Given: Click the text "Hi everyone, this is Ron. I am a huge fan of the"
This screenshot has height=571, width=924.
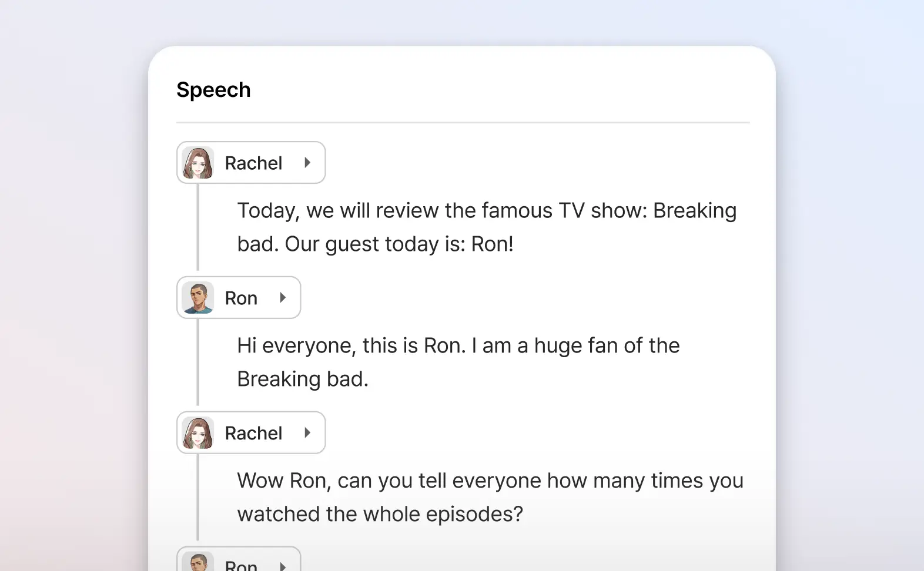Looking at the screenshot, I should [458, 346].
